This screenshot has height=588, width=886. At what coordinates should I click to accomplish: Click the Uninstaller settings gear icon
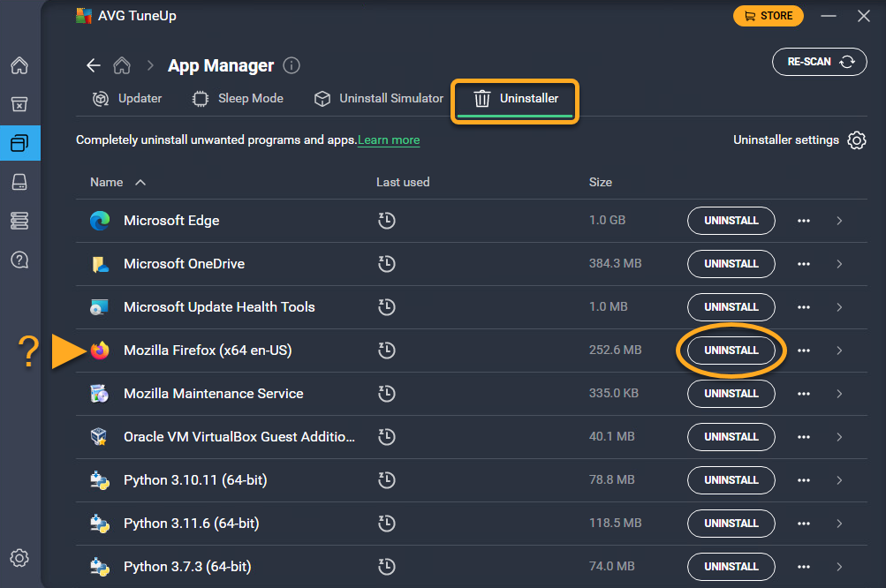pos(856,140)
